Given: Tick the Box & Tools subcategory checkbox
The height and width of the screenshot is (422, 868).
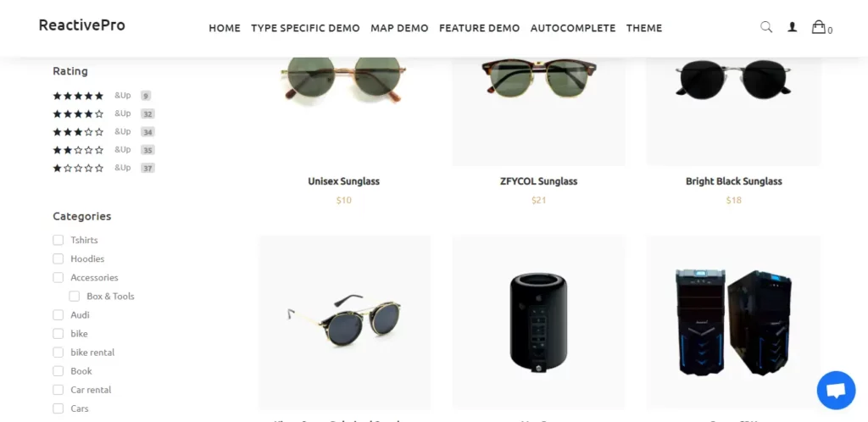Looking at the screenshot, I should [x=75, y=297].
